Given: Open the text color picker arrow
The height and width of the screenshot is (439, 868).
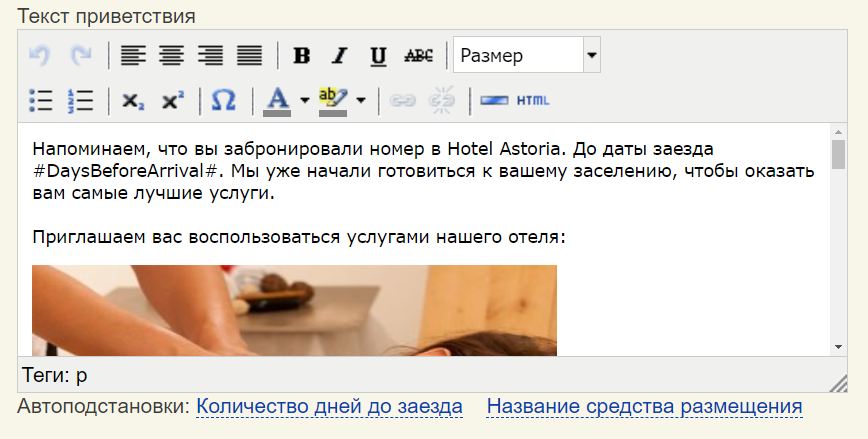Looking at the screenshot, I should click(x=304, y=101).
